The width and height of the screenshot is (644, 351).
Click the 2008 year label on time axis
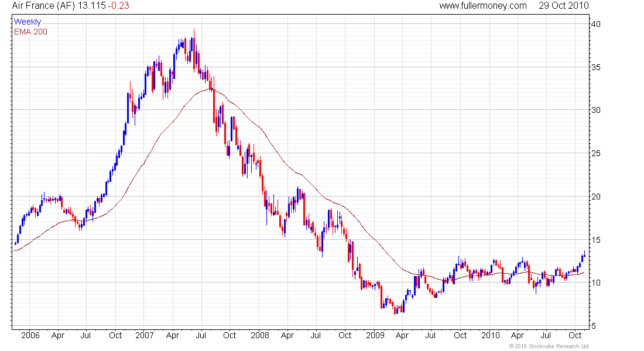pyautogui.click(x=260, y=335)
